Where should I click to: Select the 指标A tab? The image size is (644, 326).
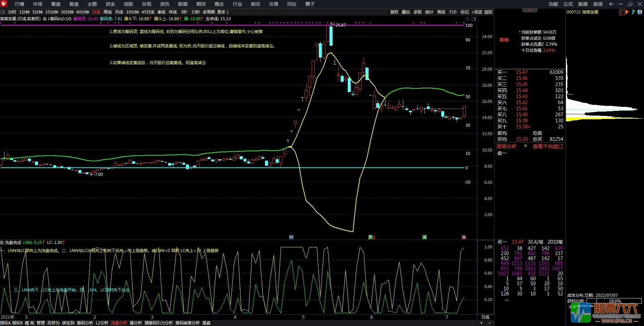click(5, 323)
